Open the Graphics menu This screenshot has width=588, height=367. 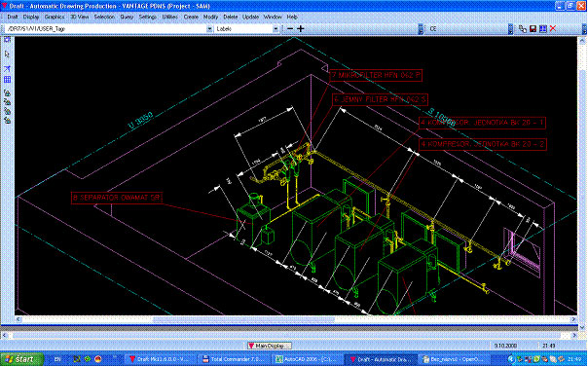coord(55,17)
